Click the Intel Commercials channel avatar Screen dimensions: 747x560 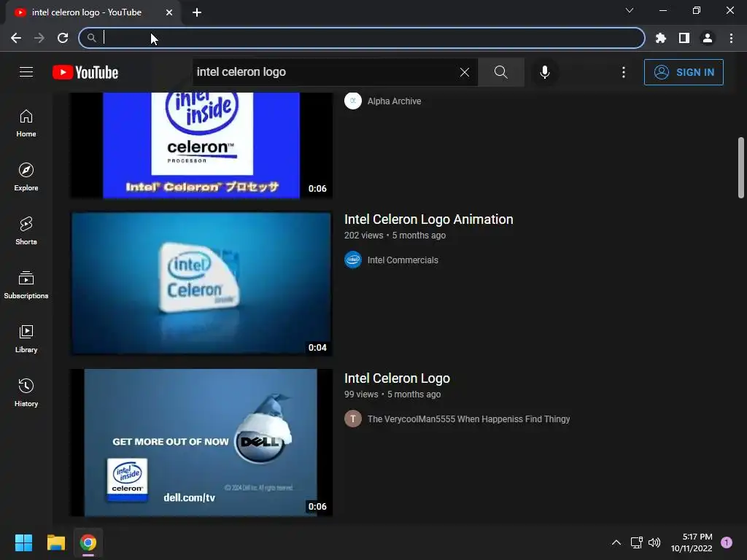coord(353,260)
